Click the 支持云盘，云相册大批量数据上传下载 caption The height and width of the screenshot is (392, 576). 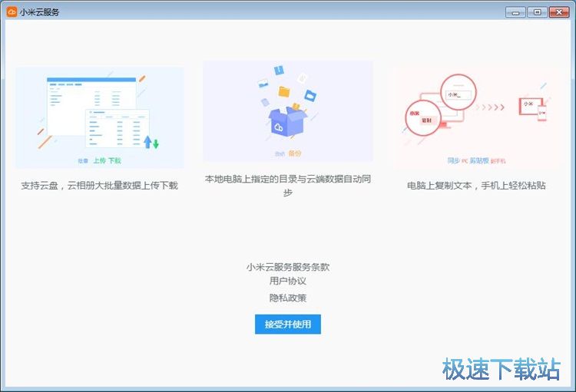[100, 186]
